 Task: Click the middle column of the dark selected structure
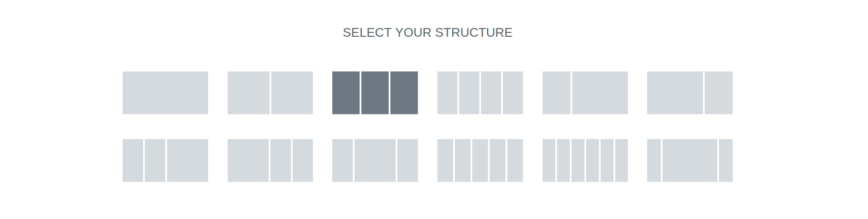(x=375, y=93)
